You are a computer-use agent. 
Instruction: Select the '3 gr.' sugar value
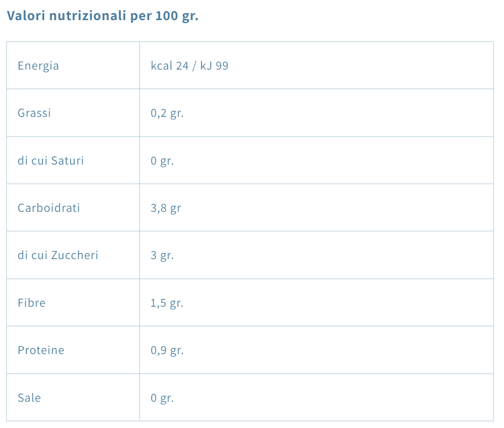tap(162, 255)
